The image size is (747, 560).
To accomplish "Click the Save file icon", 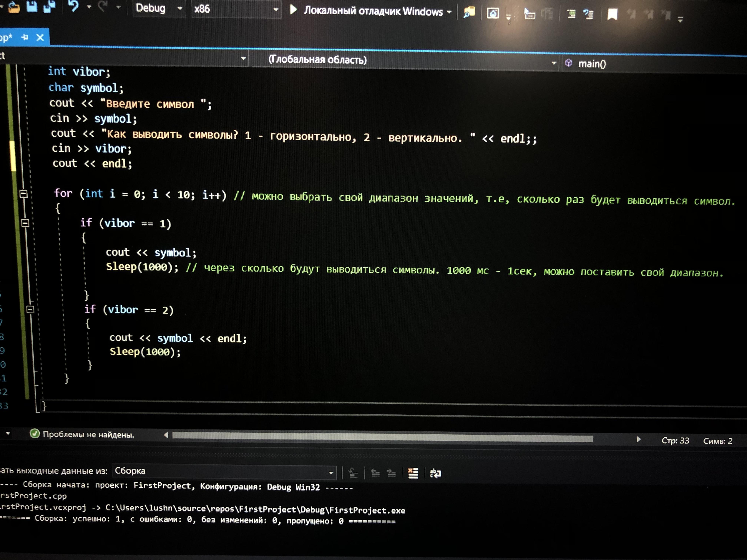I will 32,6.
